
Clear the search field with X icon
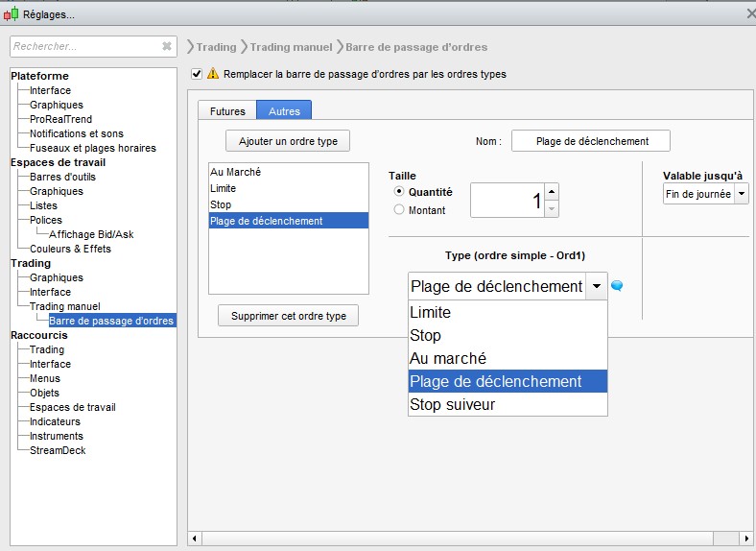pyautogui.click(x=167, y=46)
